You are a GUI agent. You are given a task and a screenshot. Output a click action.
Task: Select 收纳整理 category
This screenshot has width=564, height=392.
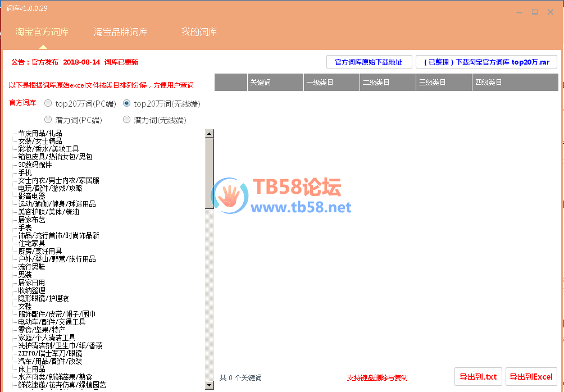click(x=31, y=290)
